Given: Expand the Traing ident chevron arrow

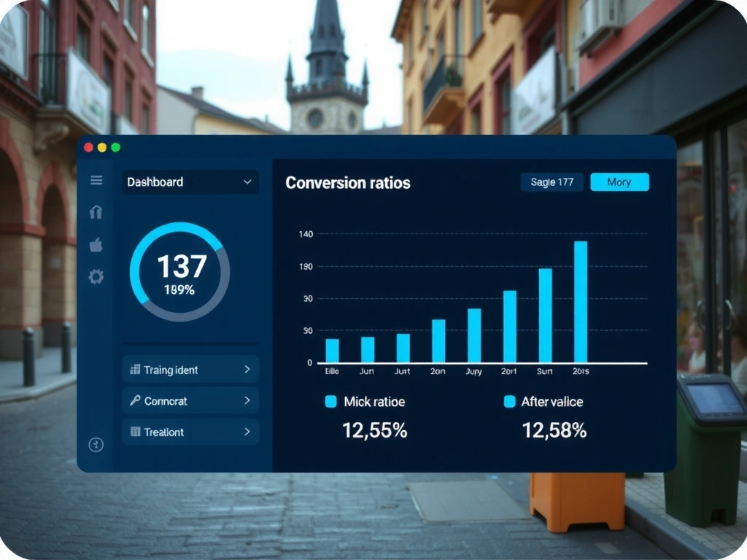Looking at the screenshot, I should click(247, 370).
